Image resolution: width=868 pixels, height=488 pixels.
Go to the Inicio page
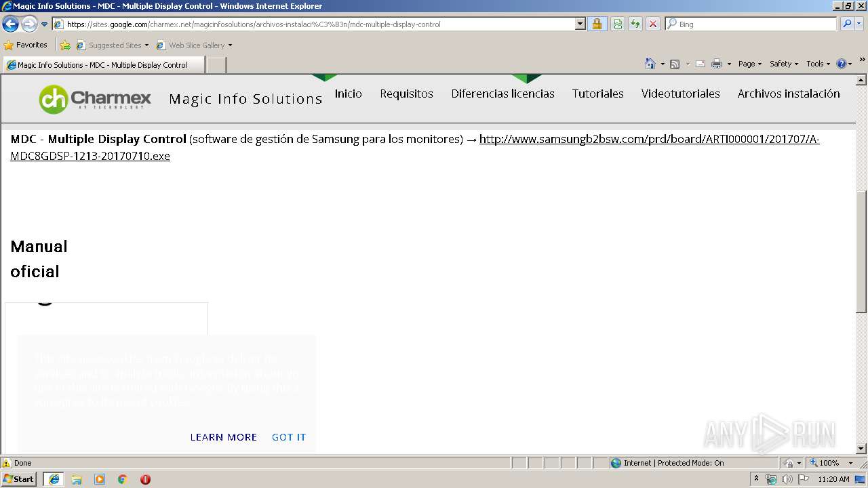[349, 94]
